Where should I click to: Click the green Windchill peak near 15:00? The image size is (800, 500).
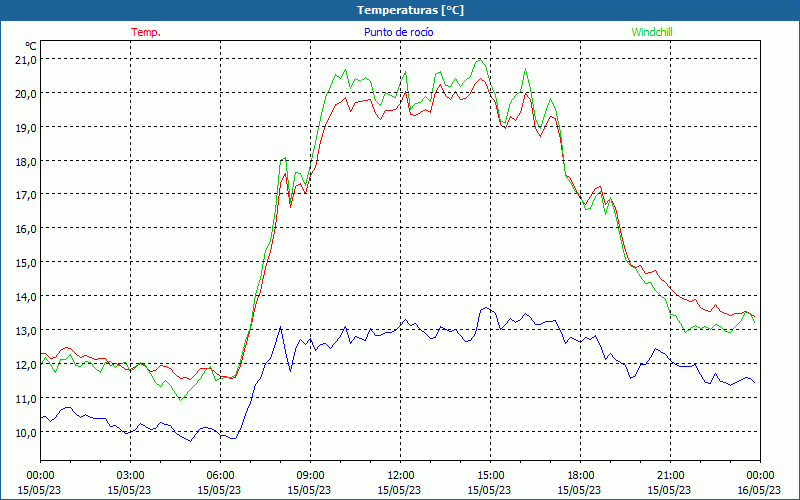pyautogui.click(x=480, y=60)
